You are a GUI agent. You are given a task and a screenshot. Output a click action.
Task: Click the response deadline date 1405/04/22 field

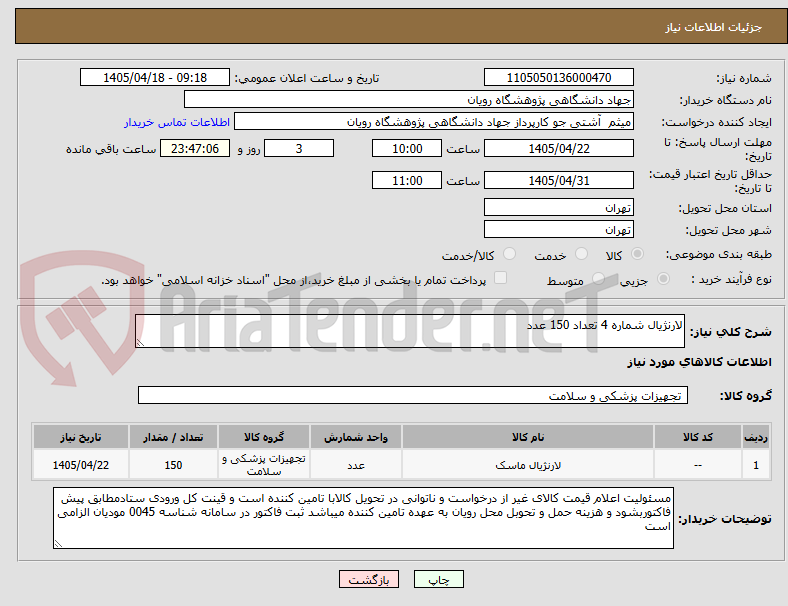coord(558,148)
